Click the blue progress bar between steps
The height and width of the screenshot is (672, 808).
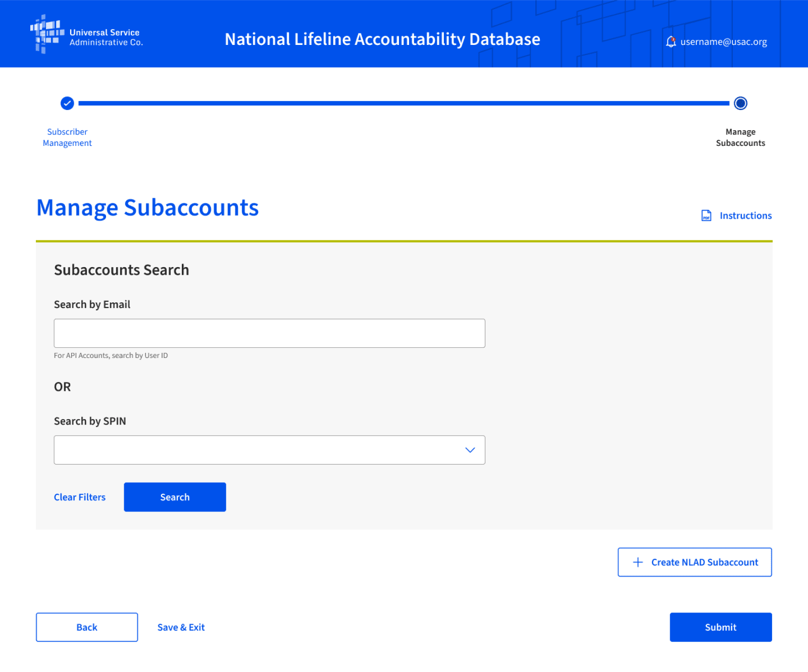404,104
